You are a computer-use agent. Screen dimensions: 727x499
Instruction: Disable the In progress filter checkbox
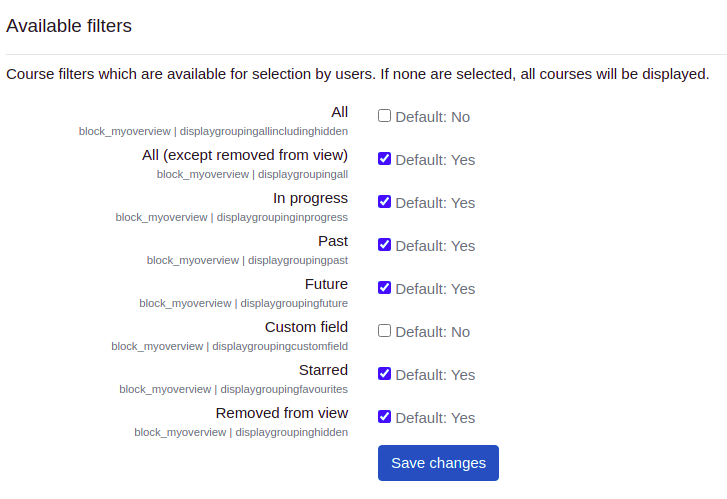point(384,202)
